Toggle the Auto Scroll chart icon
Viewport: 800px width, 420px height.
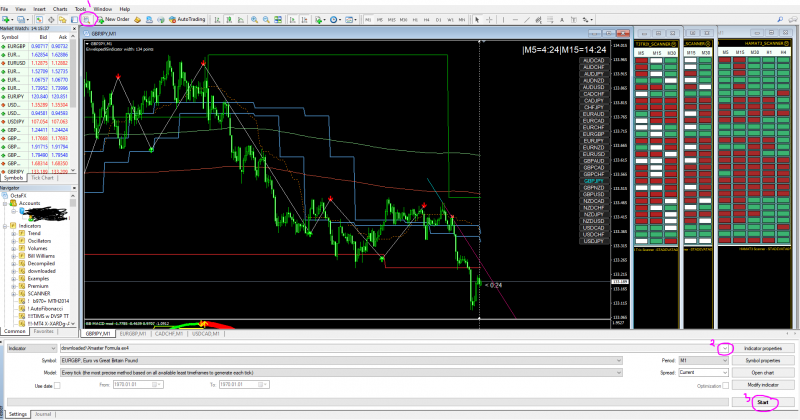293,19
